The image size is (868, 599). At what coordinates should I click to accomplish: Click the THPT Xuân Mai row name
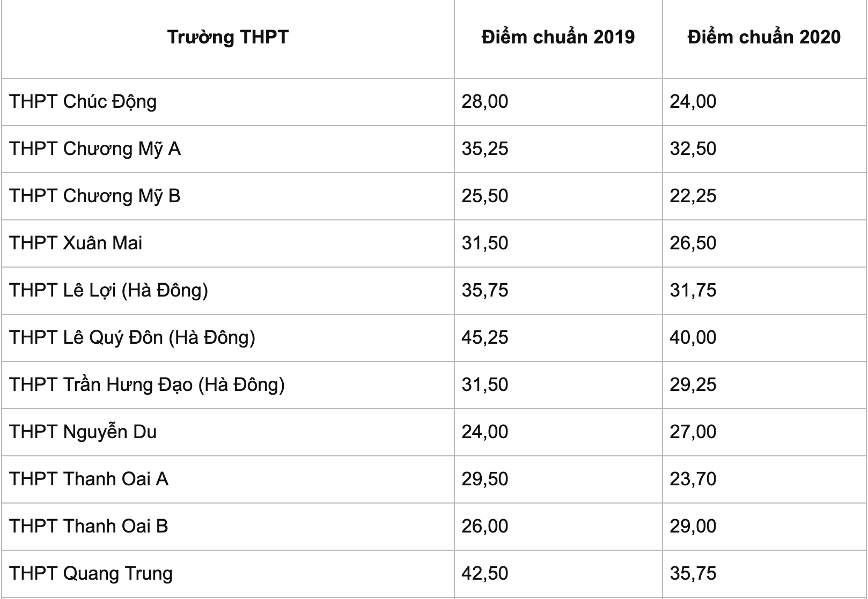(x=76, y=243)
